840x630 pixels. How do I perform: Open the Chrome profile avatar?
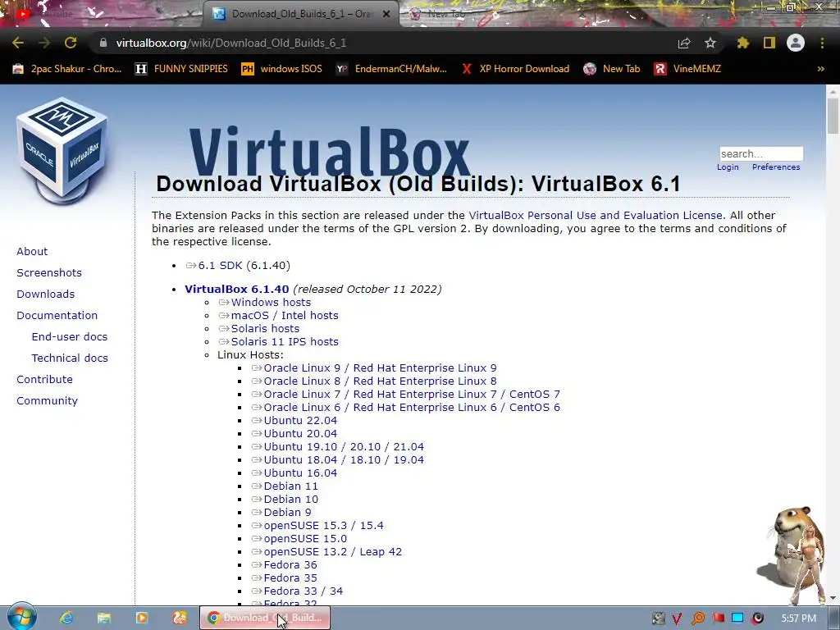point(796,43)
